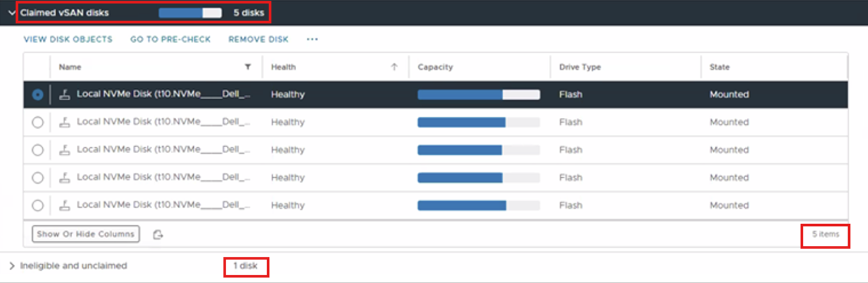Screen dimensions: 868x283
Task: Click the claimed vSAN disks usage bar in header
Action: 190,13
